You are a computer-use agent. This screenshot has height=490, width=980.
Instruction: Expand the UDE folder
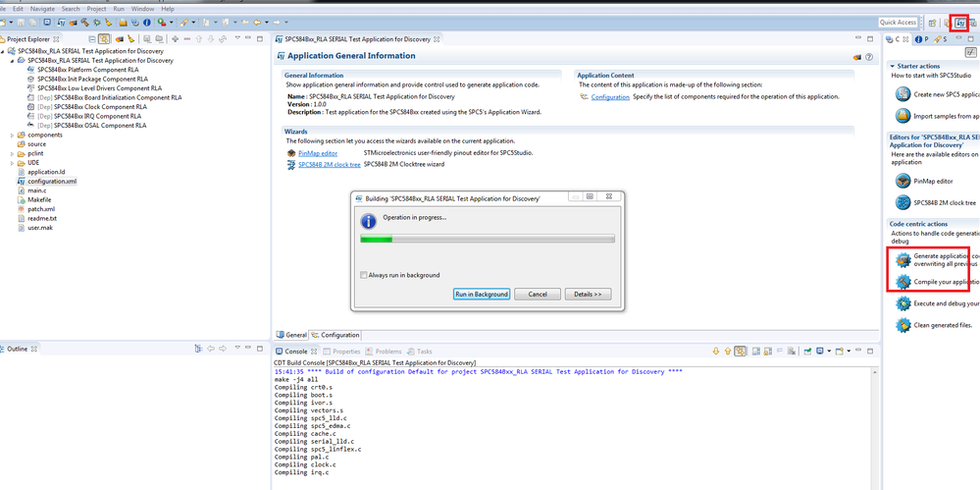[13, 163]
